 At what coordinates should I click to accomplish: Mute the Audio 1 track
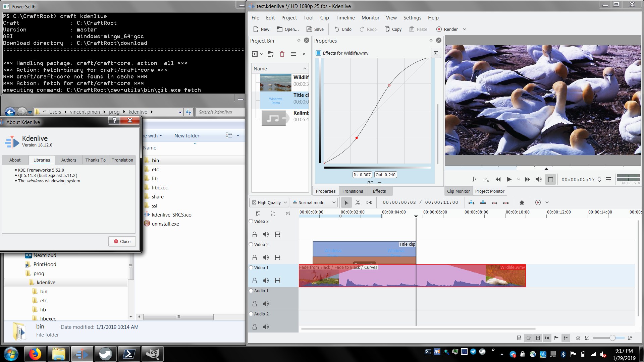coord(266,304)
